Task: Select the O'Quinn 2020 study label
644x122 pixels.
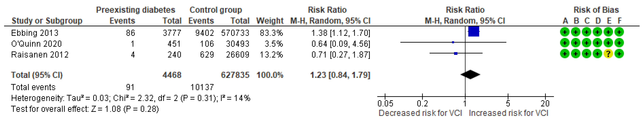Action: (36, 44)
